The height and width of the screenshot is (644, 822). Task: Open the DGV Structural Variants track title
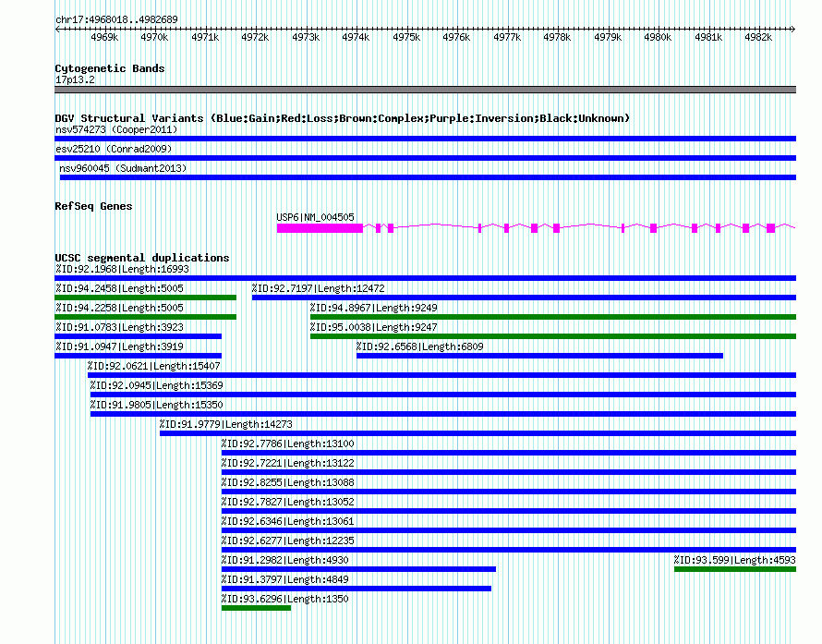pyautogui.click(x=343, y=118)
